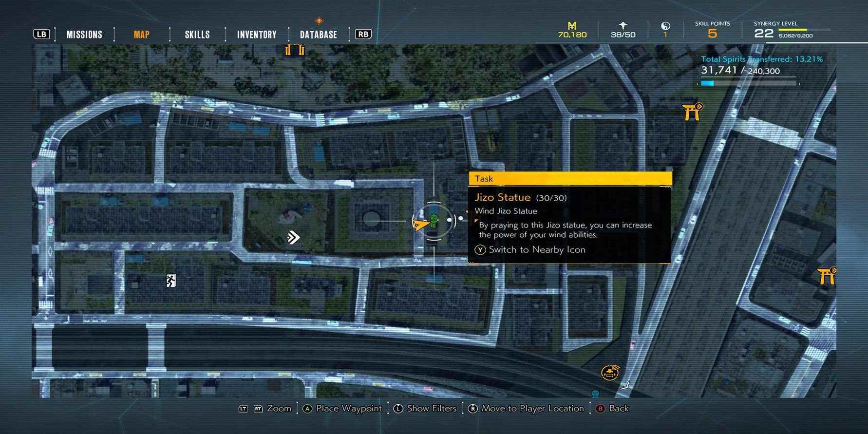Click Move to Player Location
The width and height of the screenshot is (868, 434).
[532, 408]
